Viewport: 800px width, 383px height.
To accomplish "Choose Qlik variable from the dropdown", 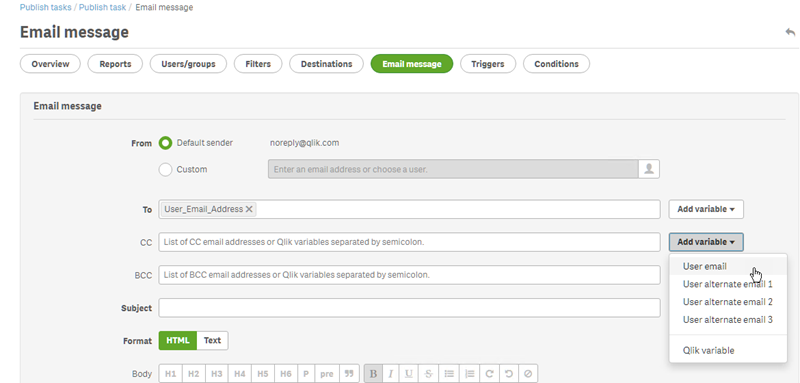I will click(728, 350).
